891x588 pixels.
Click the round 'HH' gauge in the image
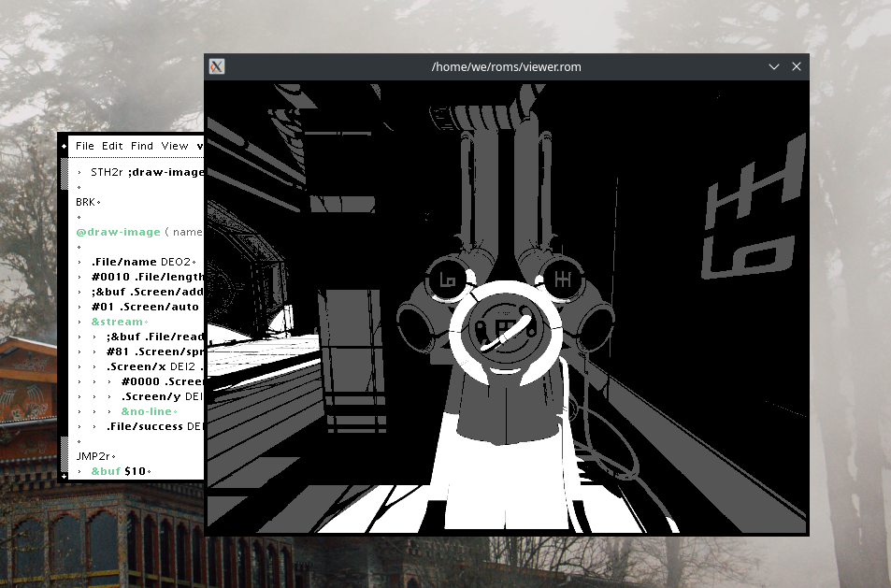[x=562, y=279]
